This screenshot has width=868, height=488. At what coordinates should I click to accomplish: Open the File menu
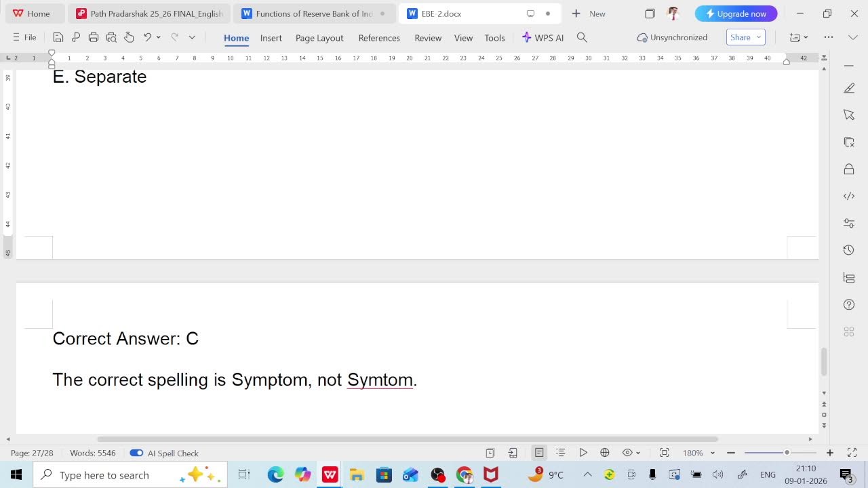click(24, 37)
